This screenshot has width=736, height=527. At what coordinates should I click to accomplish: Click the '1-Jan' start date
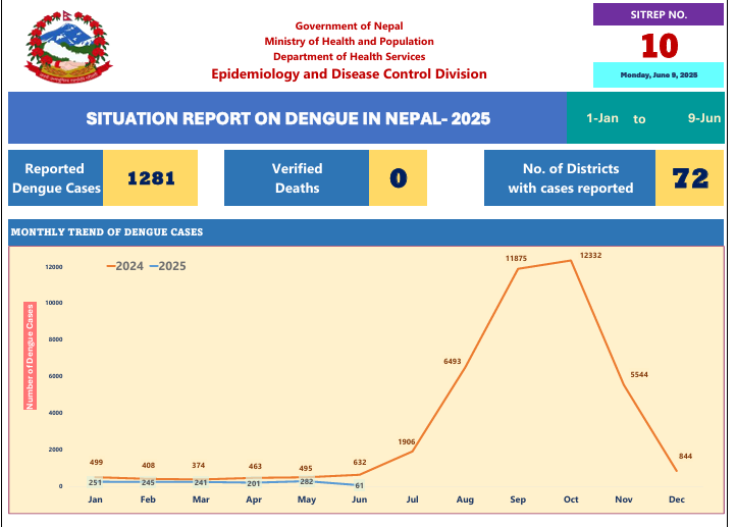point(602,118)
